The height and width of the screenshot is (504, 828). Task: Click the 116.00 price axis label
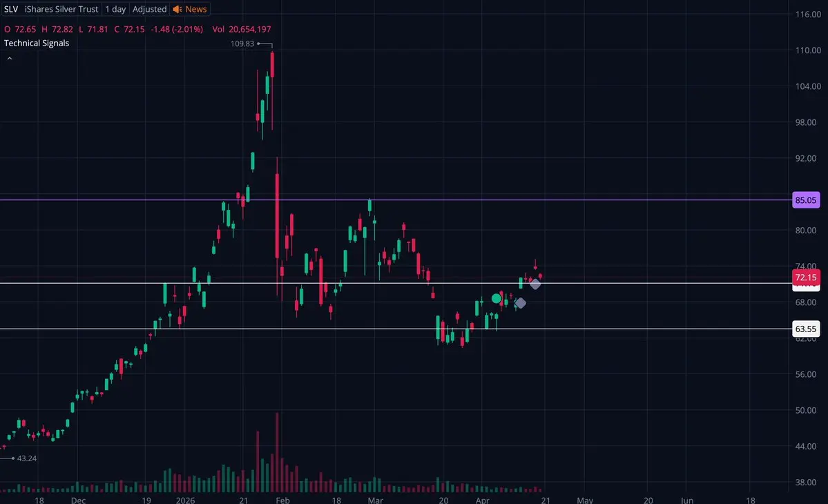808,14
